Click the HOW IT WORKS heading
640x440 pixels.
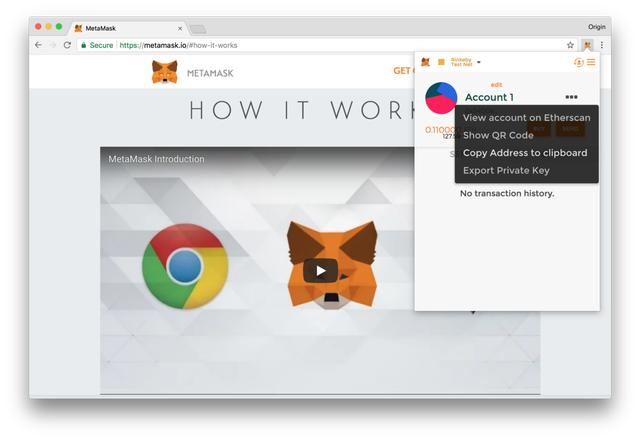[x=301, y=110]
